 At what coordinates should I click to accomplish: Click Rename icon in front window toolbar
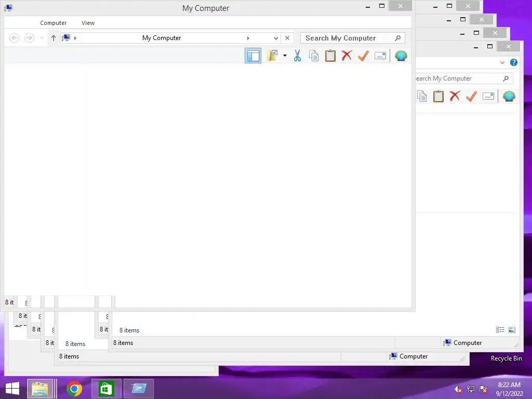(x=380, y=56)
